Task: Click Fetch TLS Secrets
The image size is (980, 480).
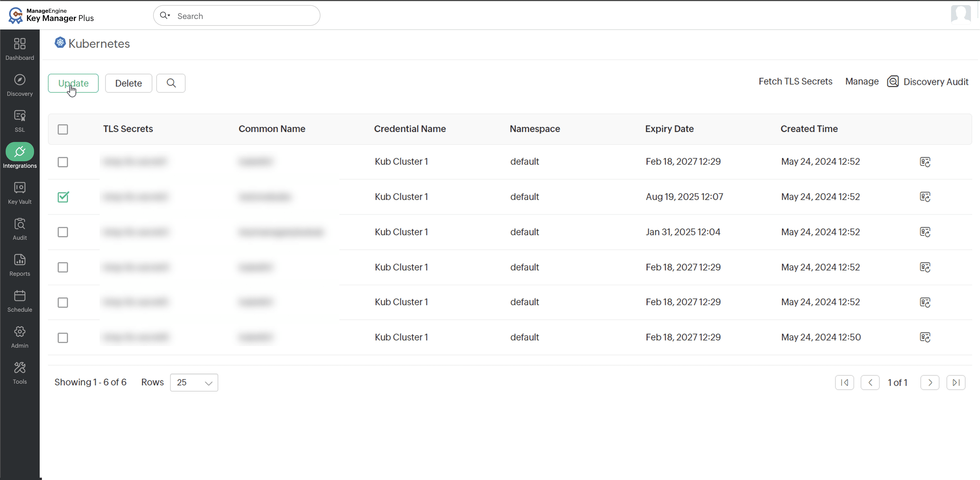Action: coord(795,81)
